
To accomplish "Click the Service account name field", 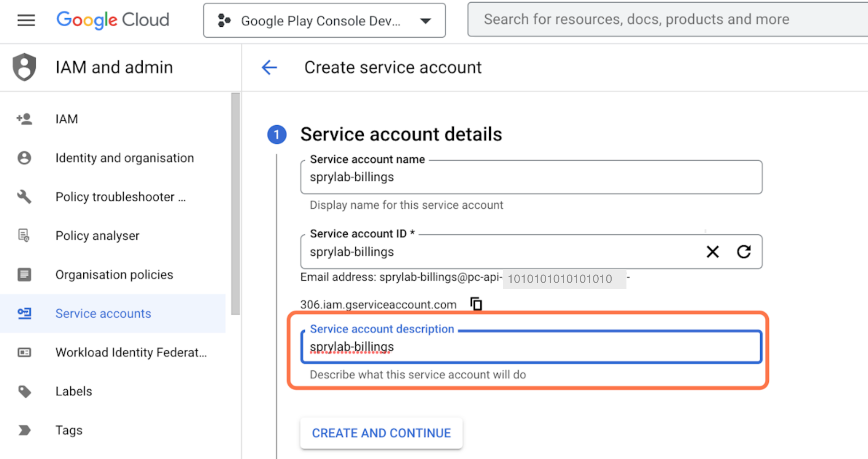I will 531,177.
